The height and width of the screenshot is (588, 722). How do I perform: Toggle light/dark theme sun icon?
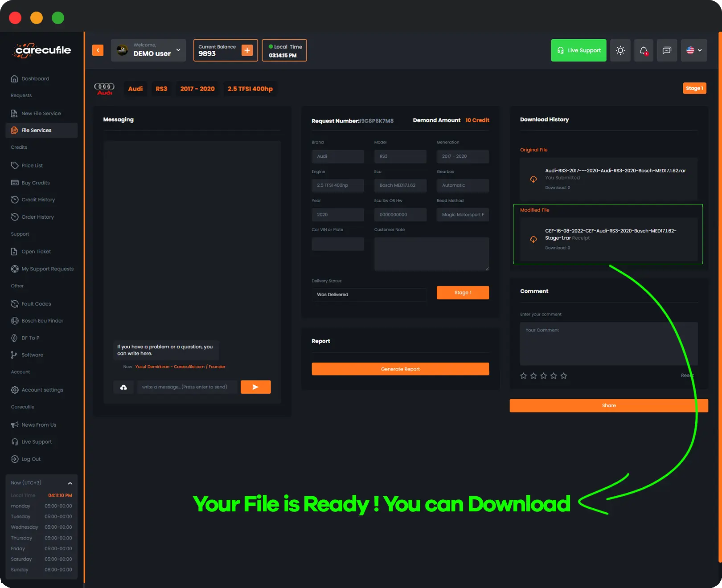(x=620, y=50)
